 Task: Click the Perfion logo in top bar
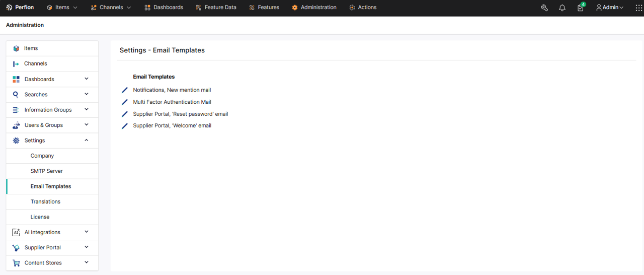point(20,8)
